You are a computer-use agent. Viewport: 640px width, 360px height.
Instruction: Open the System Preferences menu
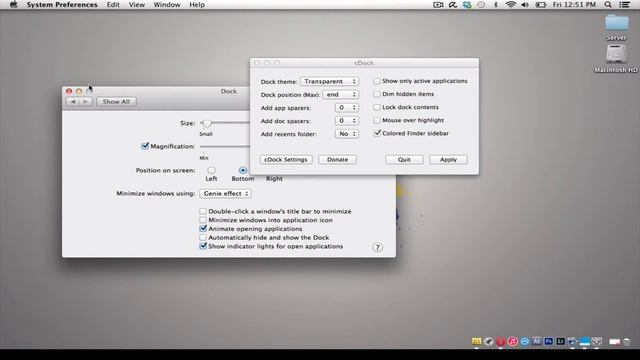point(62,5)
